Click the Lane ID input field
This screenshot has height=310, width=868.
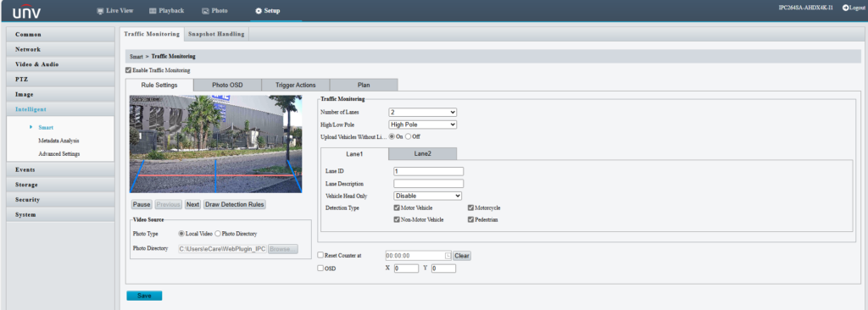click(428, 172)
